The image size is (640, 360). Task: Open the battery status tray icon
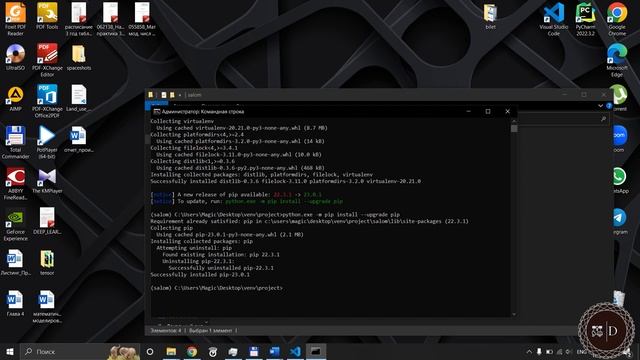click(549, 351)
